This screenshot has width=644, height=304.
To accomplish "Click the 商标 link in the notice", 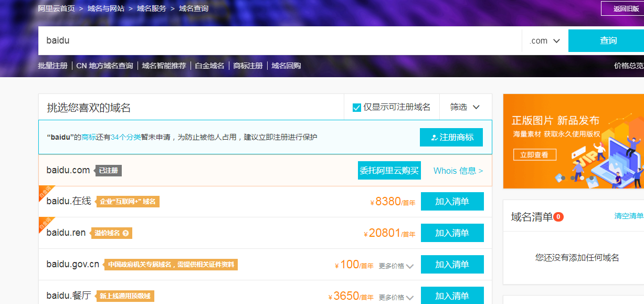I will (x=89, y=138).
